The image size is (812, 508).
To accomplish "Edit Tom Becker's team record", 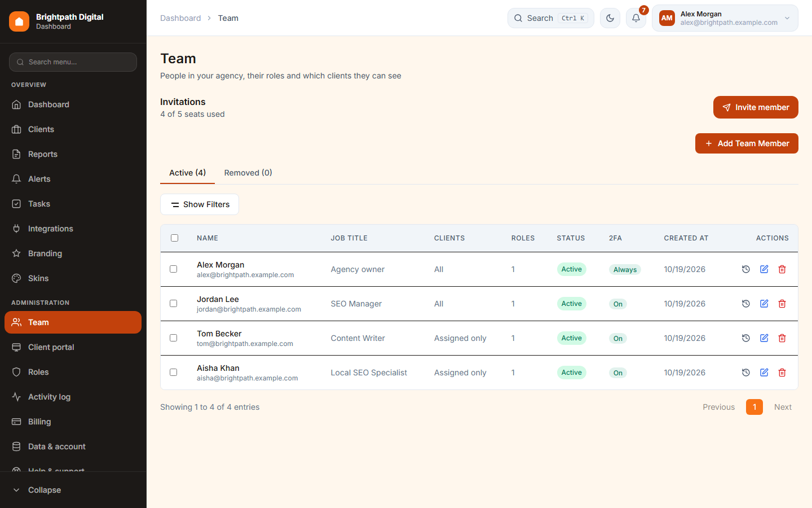I will (764, 338).
